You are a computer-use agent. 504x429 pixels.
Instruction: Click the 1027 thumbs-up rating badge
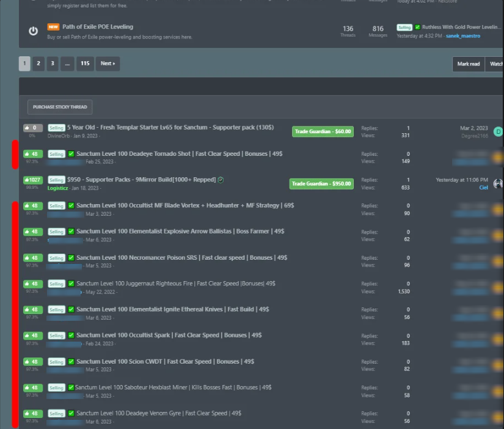coord(33,180)
